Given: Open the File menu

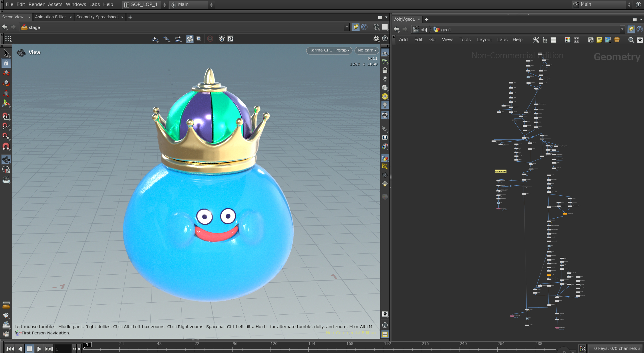Looking at the screenshot, I should point(9,4).
